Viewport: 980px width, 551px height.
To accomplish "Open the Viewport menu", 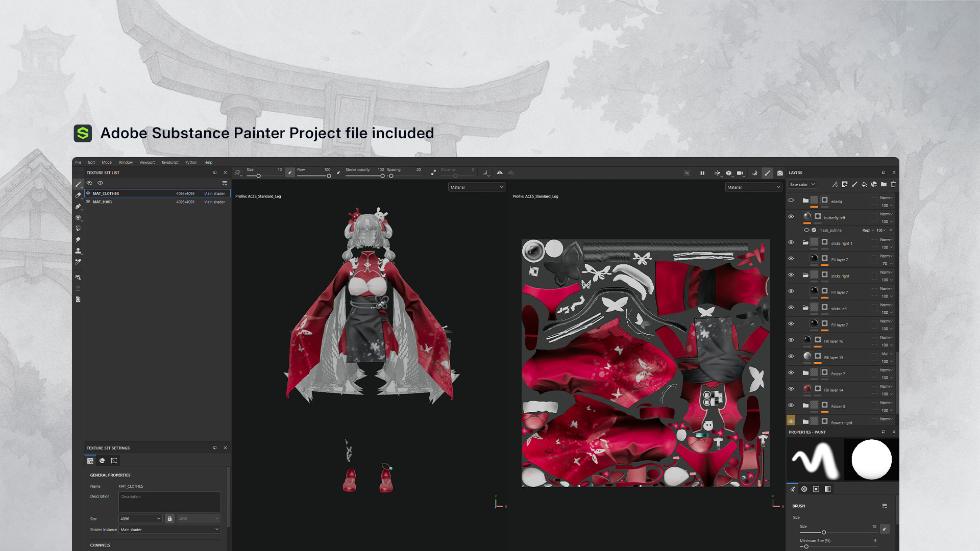I will (147, 162).
